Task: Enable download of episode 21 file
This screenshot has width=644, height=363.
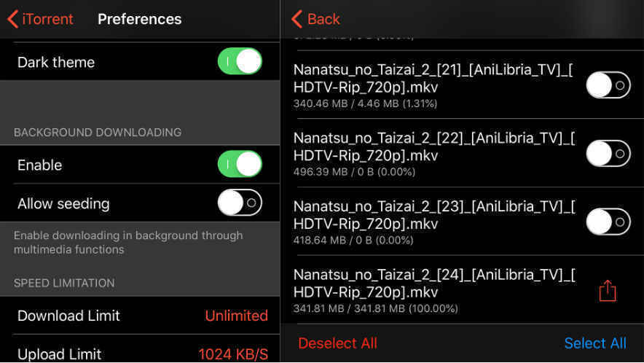Action: 608,85
